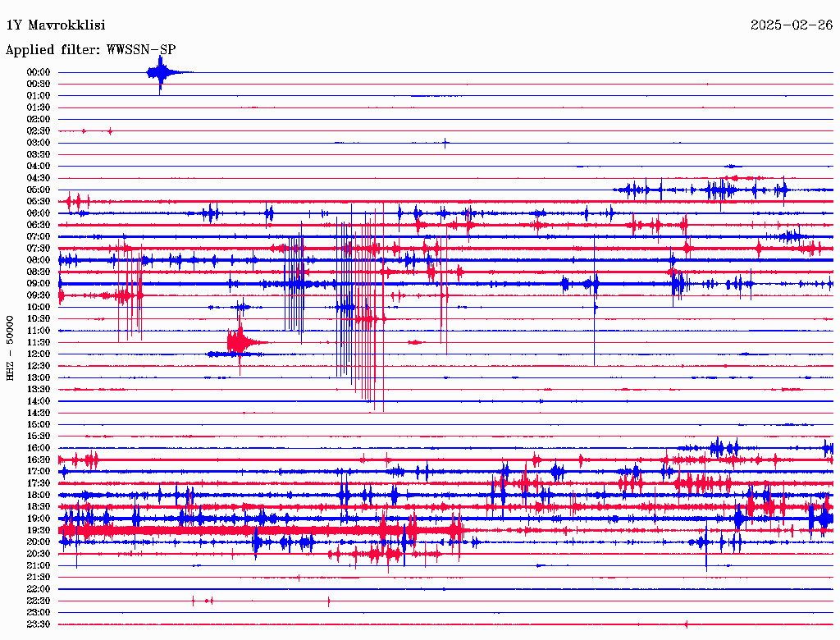Click the 04:00 time label
Viewport: 840px width, 640px height.
click(x=39, y=167)
